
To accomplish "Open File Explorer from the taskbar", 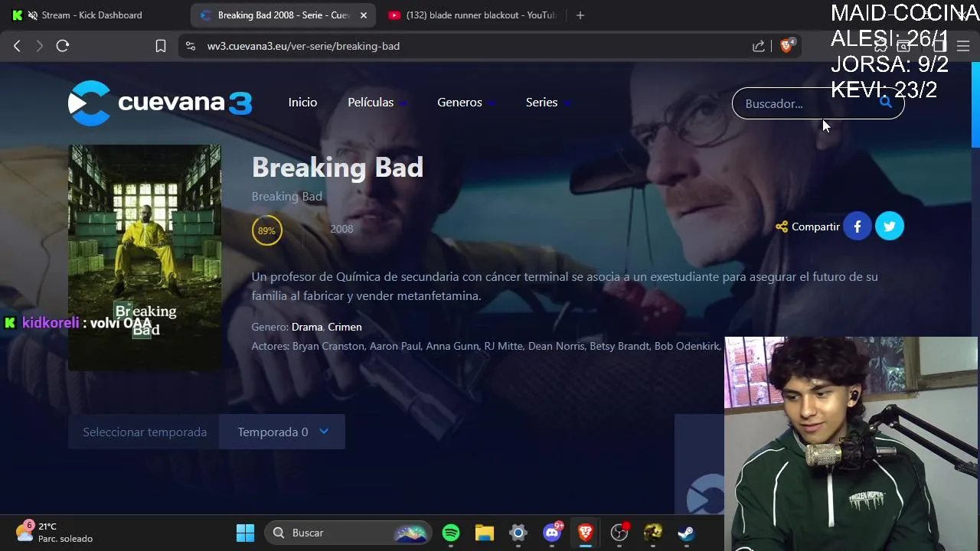I will [x=485, y=533].
